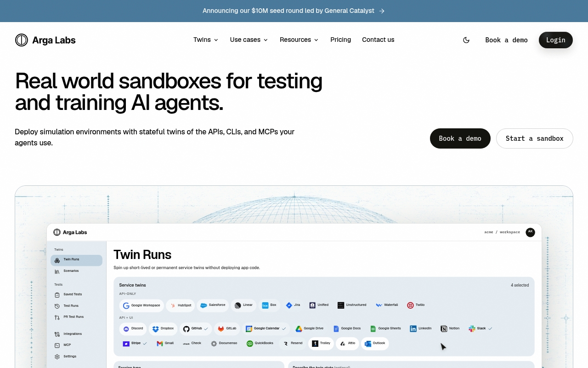
Task: Go to the Pricing page
Action: click(x=340, y=40)
